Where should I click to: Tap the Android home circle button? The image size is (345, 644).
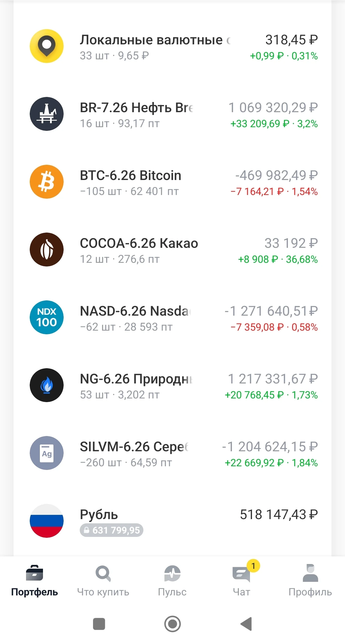click(x=172, y=624)
